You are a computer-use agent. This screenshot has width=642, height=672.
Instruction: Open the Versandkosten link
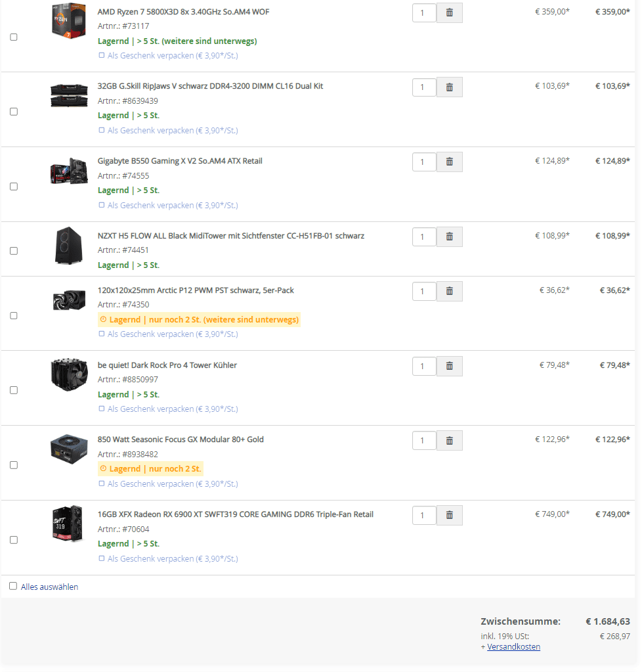coord(513,647)
